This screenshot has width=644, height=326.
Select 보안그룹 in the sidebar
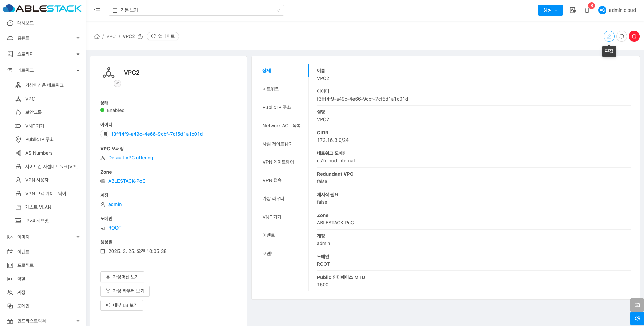pos(34,112)
